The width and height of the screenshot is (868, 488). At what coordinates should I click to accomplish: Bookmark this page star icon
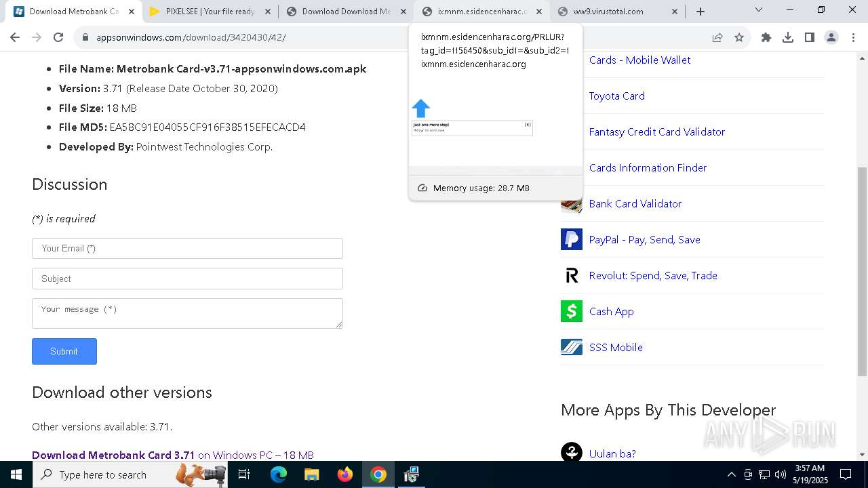[x=739, y=37]
